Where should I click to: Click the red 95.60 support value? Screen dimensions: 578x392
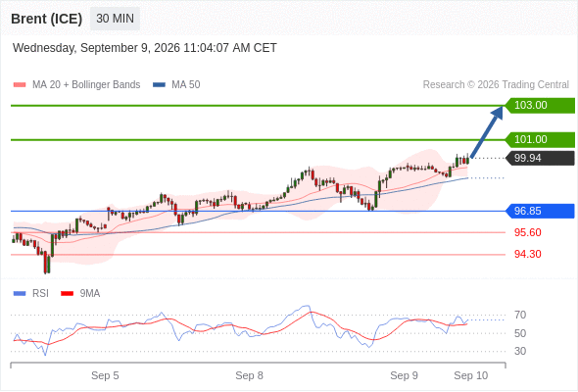point(527,232)
